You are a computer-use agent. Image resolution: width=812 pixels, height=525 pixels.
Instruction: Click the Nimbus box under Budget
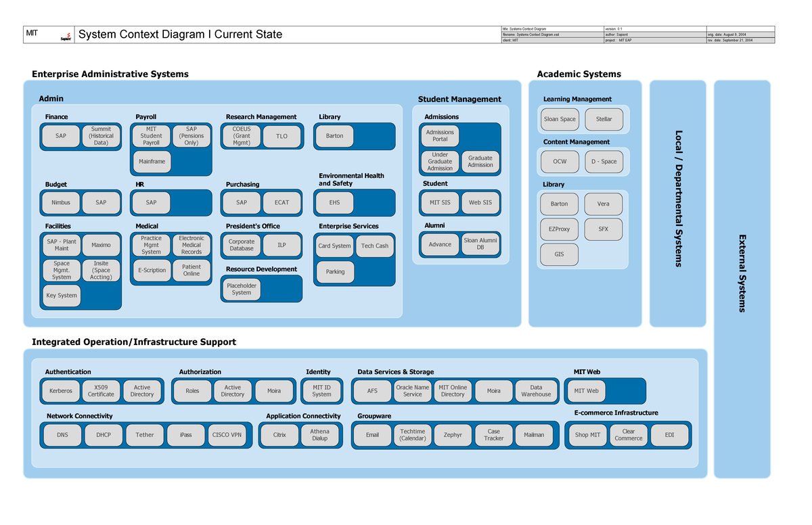click(61, 202)
